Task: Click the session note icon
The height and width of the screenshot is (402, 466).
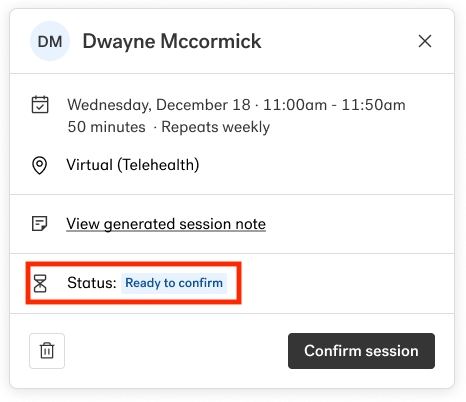Action: tap(39, 224)
